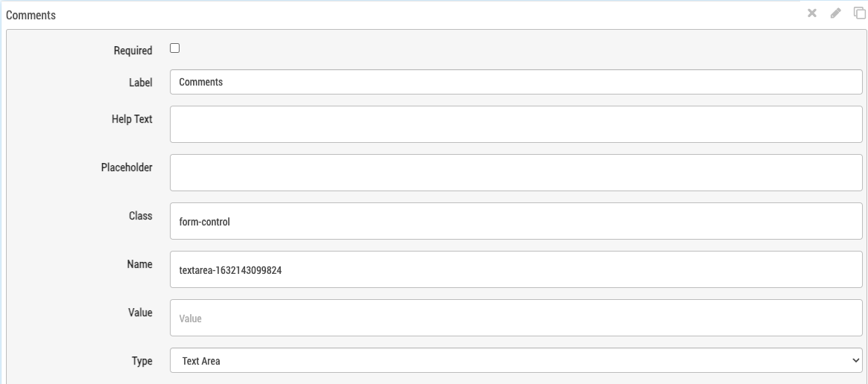This screenshot has width=868, height=384.
Task: Click the pencil edit icon
Action: [x=836, y=13]
